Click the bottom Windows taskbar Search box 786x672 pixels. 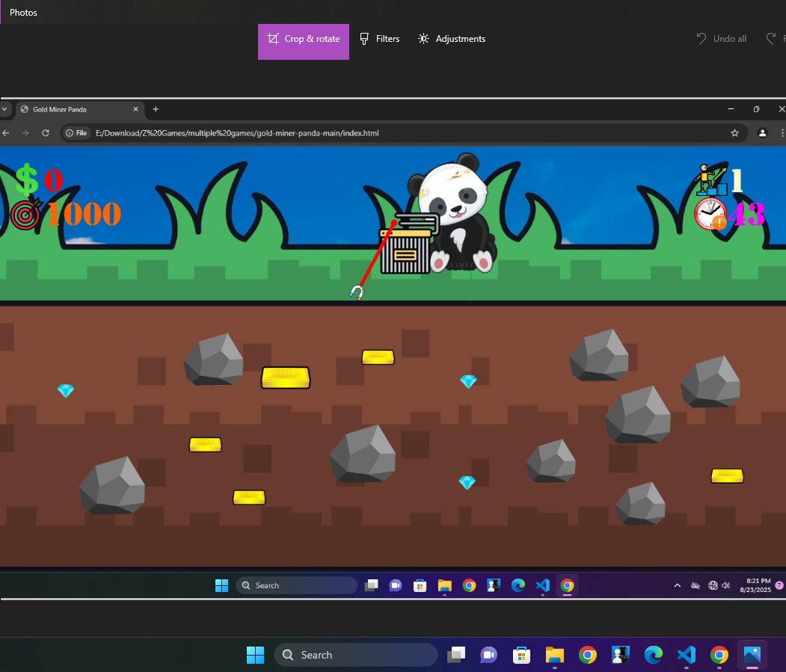(356, 655)
